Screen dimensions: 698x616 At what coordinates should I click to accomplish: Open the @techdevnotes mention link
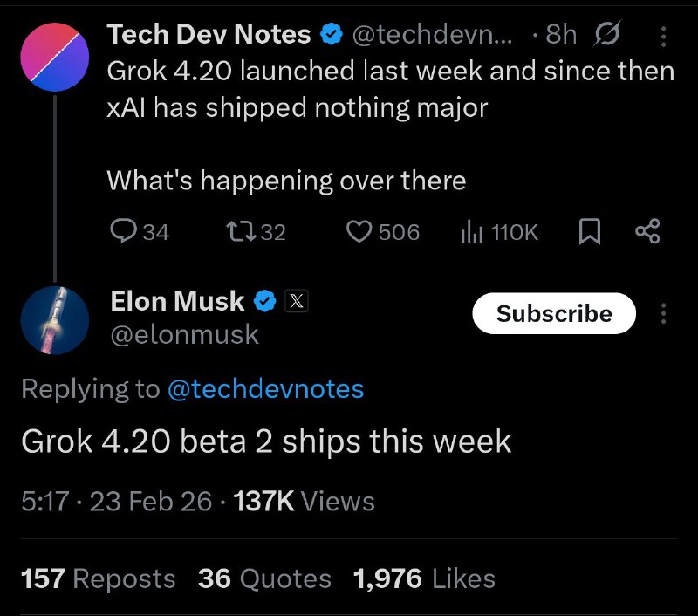(x=265, y=388)
